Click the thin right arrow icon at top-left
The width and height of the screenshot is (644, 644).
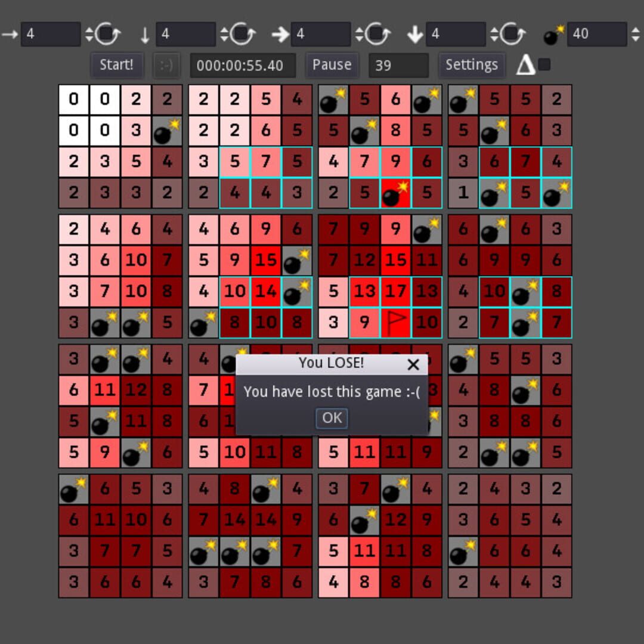coord(10,35)
